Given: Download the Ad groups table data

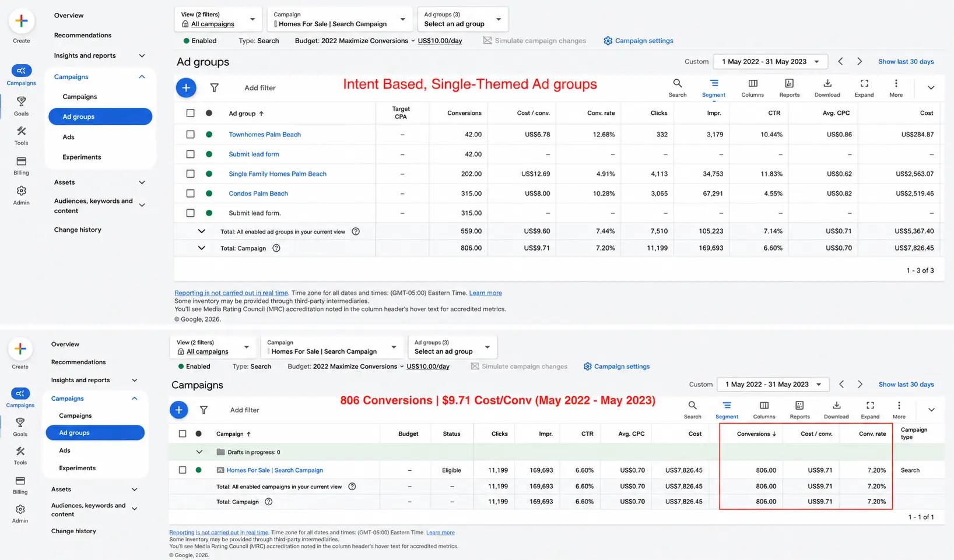Looking at the screenshot, I should (x=827, y=87).
